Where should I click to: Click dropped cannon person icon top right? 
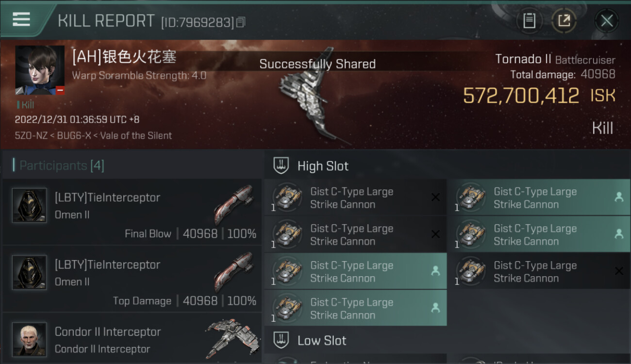(x=619, y=197)
